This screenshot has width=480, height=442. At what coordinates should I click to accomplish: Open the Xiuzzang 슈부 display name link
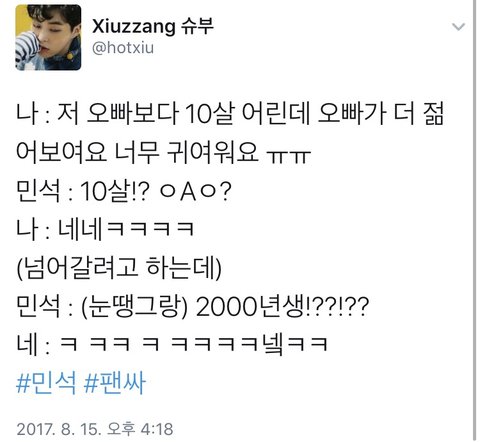click(x=153, y=26)
